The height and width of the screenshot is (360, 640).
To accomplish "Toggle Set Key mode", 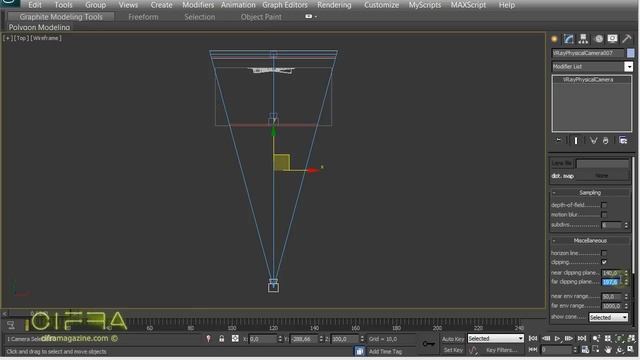I will [453, 350].
